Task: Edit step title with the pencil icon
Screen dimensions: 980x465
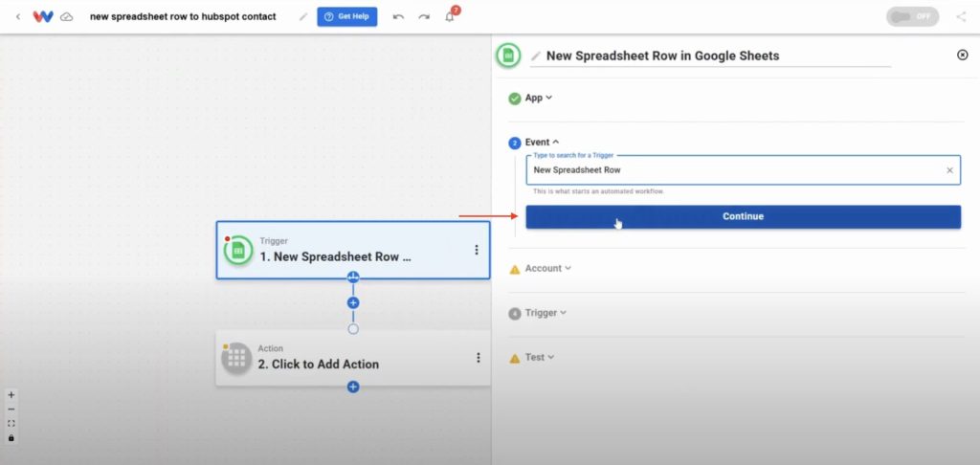Action: (x=536, y=56)
